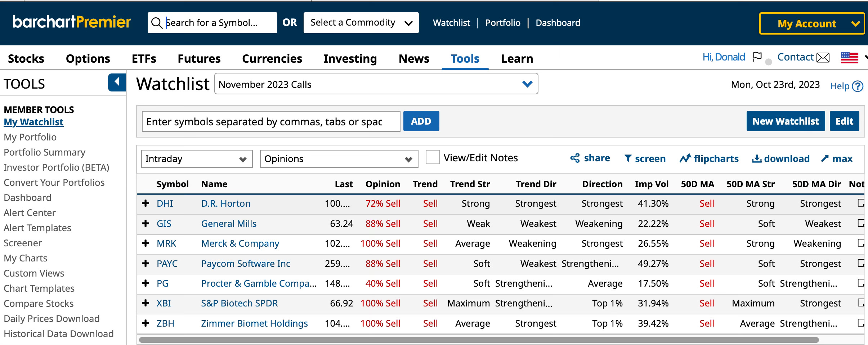Expand the DHI row plus icon
The image size is (868, 345).
[x=146, y=203]
